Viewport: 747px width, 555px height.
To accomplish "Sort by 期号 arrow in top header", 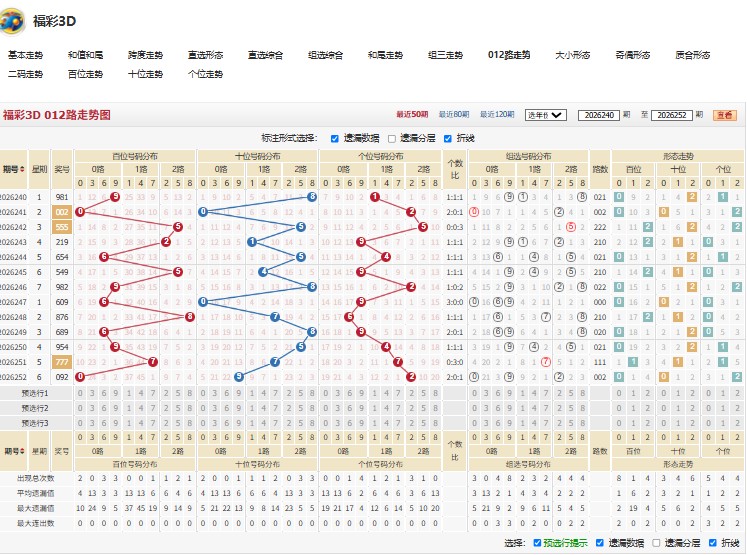I will (21, 169).
